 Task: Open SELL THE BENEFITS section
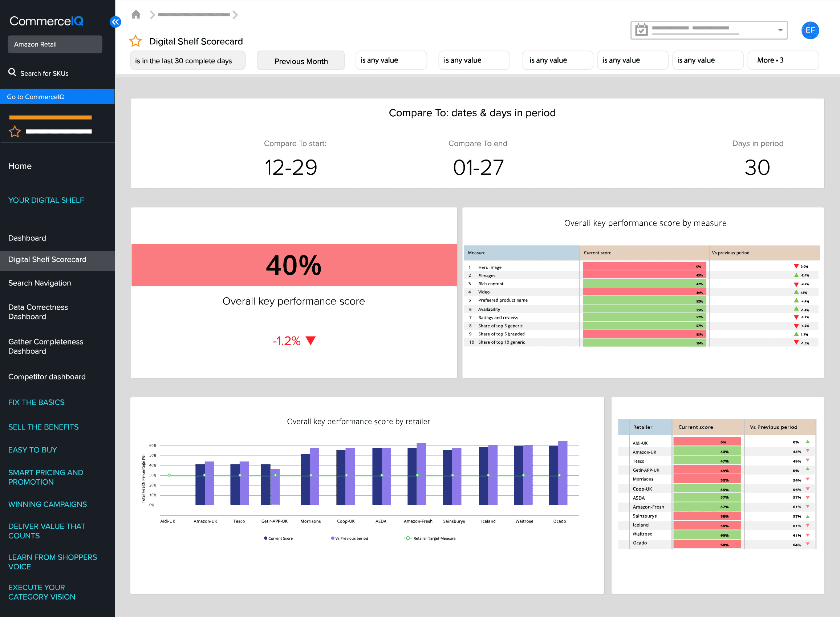point(43,427)
